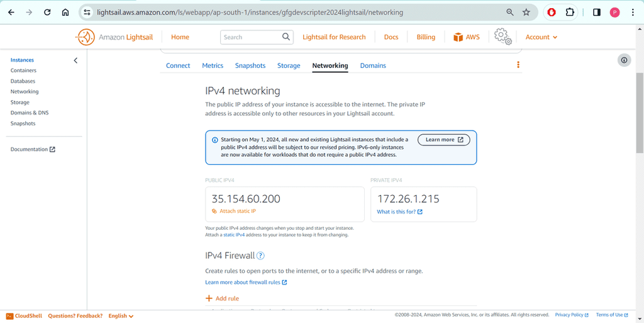The width and height of the screenshot is (644, 323).
Task: Open the Domains tab
Action: tap(373, 65)
